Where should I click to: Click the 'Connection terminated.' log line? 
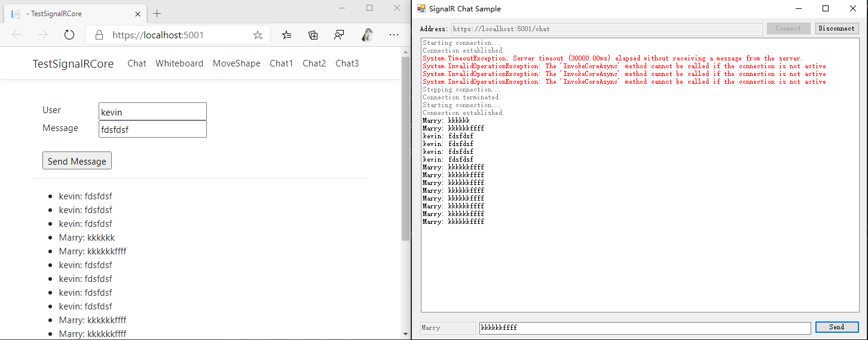tap(461, 98)
